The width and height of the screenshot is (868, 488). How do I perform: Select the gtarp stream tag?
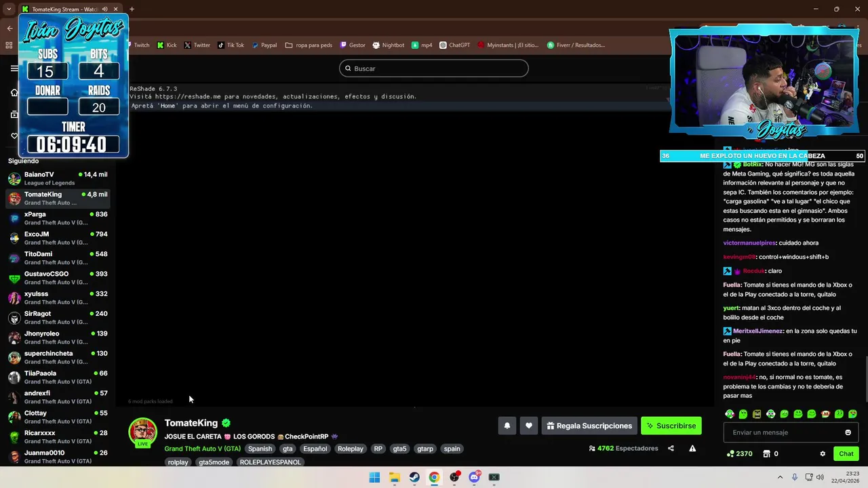pos(425,449)
